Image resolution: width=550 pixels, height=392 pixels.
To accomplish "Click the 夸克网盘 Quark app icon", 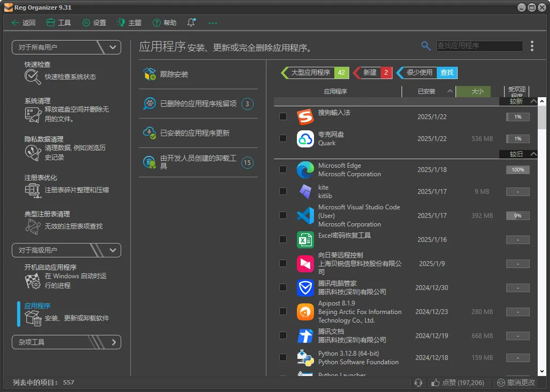I will coord(305,139).
